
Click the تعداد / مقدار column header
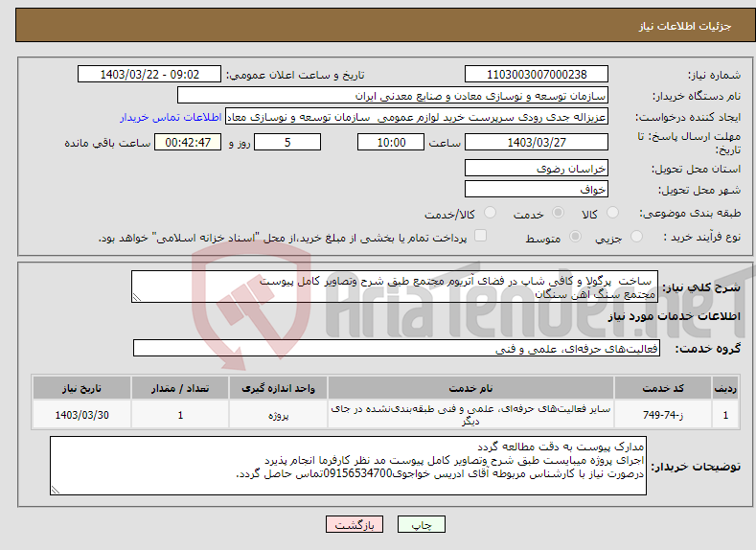click(x=180, y=388)
